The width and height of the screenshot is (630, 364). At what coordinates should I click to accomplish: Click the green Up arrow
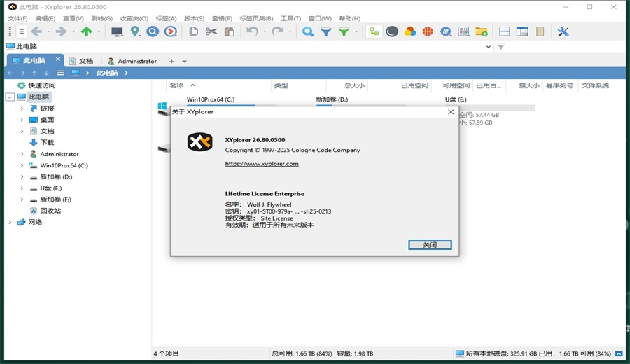point(86,31)
